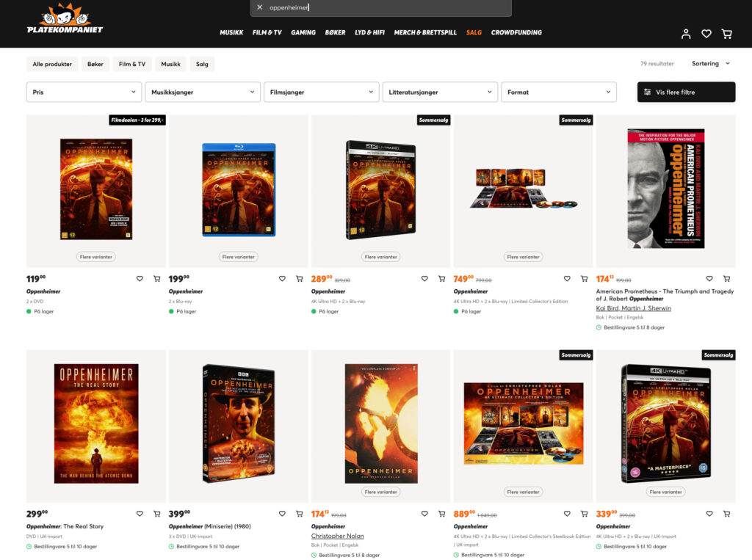Show Flere varianter for 199 kr Blu-ray

pos(239,257)
